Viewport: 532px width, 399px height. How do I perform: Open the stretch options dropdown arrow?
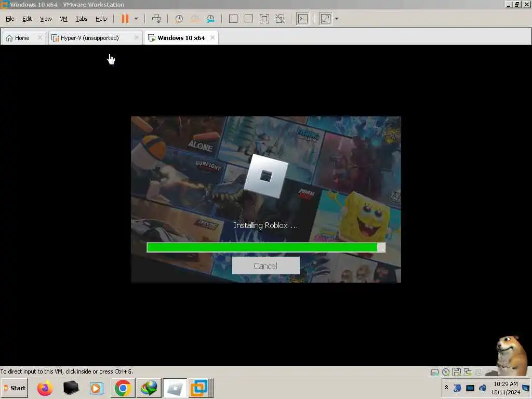click(x=337, y=19)
